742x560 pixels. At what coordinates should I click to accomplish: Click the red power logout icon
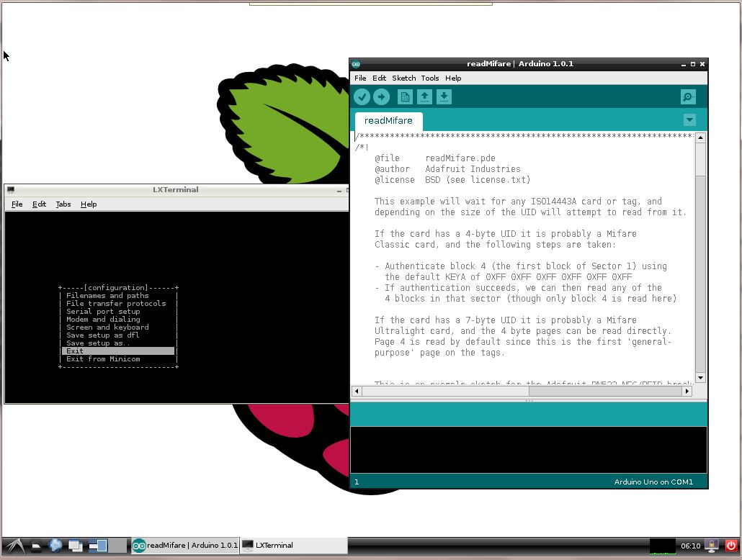731,546
